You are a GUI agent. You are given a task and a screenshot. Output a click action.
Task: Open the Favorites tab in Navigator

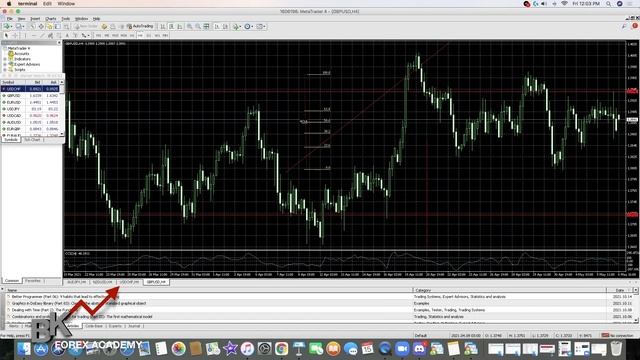(x=33, y=281)
